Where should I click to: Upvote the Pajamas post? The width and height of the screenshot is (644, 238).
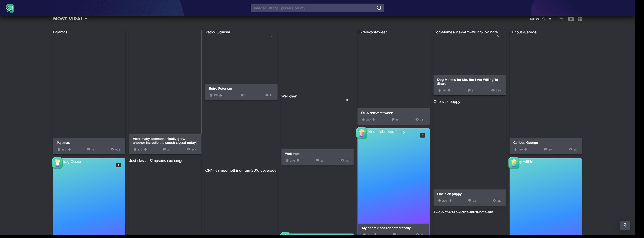pyautogui.click(x=59, y=149)
